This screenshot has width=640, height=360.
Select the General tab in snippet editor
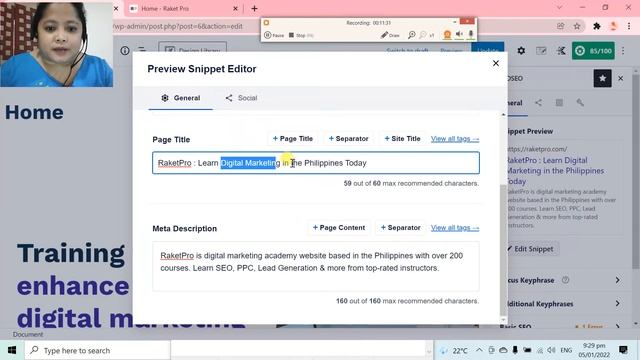180,98
